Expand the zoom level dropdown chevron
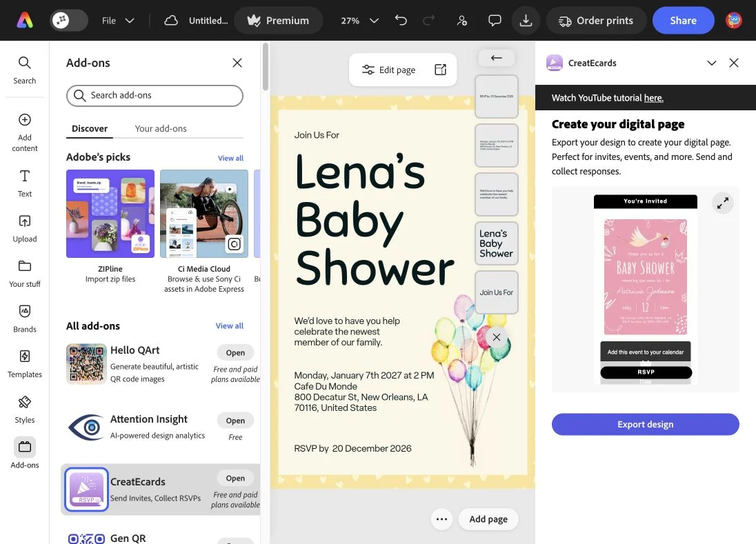The width and height of the screenshot is (756, 544). point(374,21)
